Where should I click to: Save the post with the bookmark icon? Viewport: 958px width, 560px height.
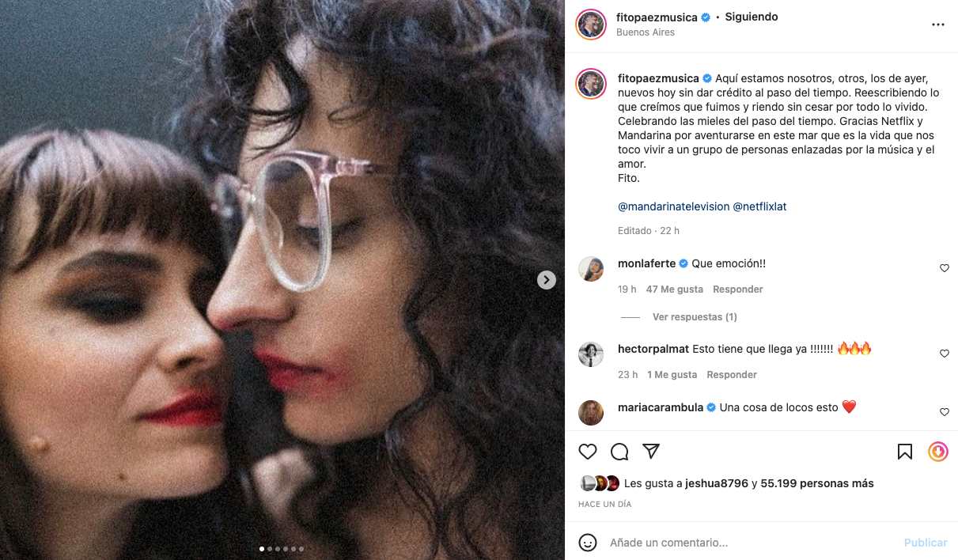(x=904, y=451)
